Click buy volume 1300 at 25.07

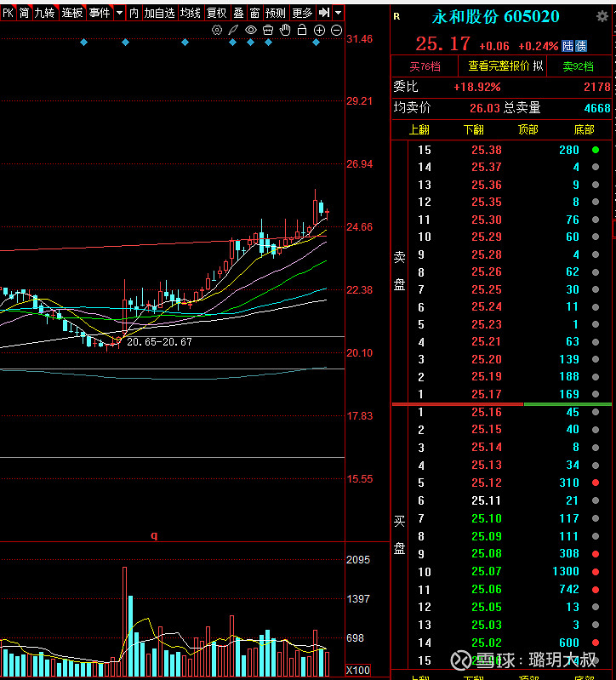coord(566,572)
